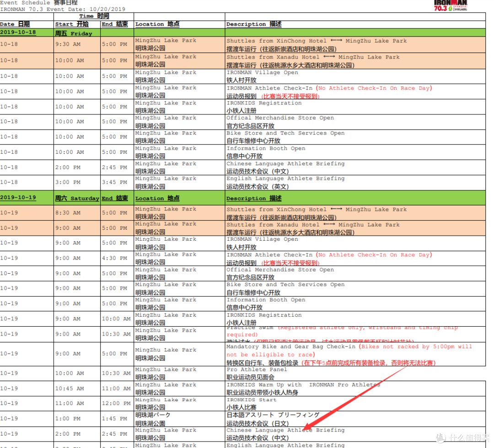Click 'IRONMAN Village Open' in the Friday section
The height and width of the screenshot is (448, 494).
[262, 72]
